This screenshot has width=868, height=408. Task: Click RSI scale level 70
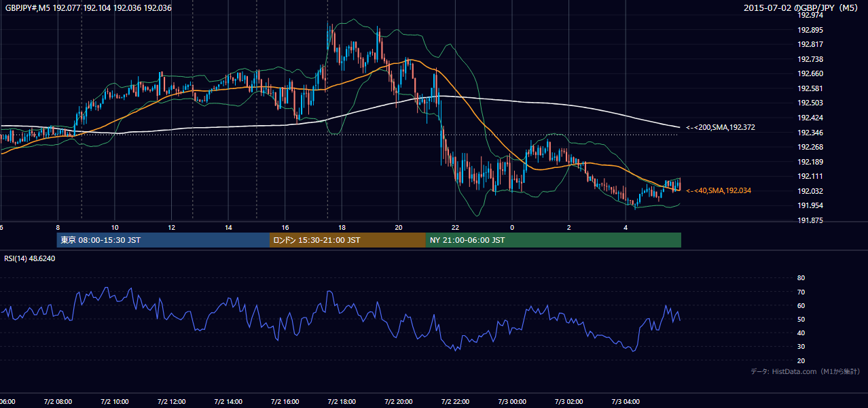801,292
